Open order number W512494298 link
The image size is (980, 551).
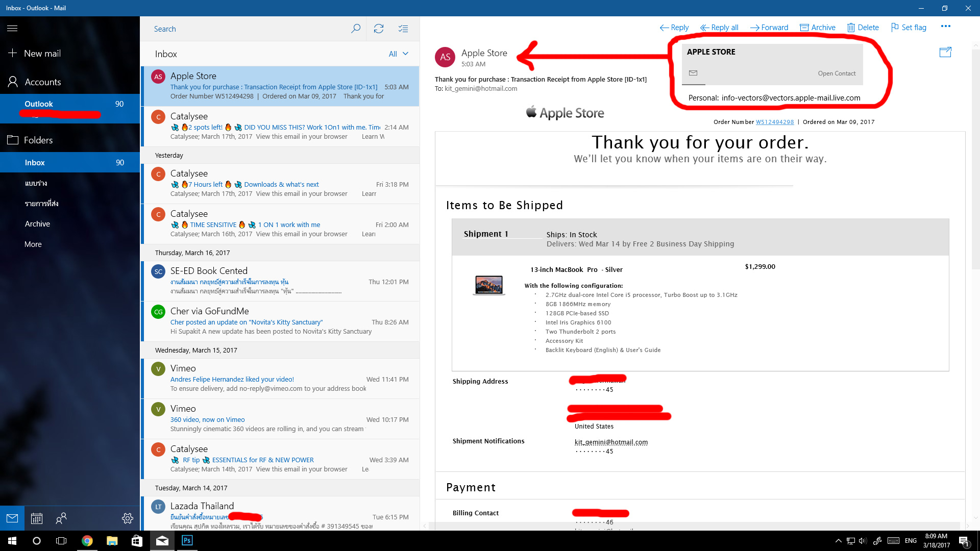pyautogui.click(x=774, y=122)
